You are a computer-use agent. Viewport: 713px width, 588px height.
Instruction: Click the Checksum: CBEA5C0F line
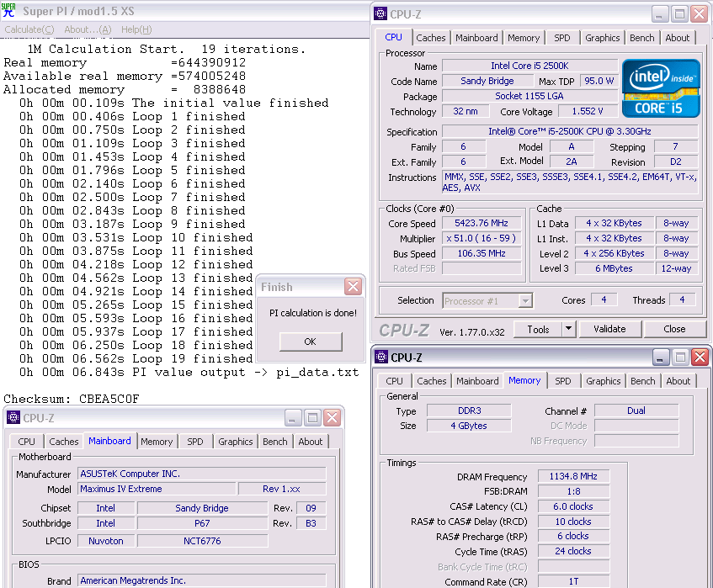click(x=72, y=399)
